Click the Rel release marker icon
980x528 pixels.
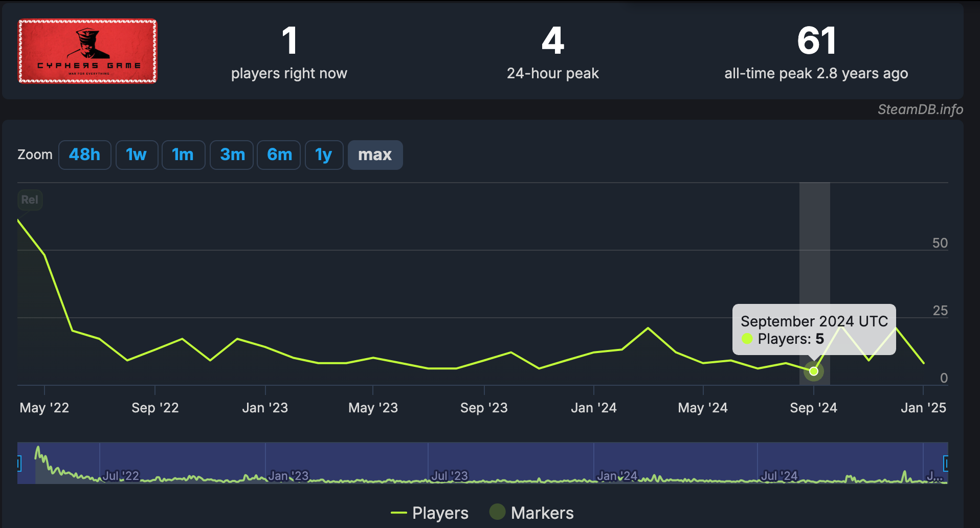point(30,200)
